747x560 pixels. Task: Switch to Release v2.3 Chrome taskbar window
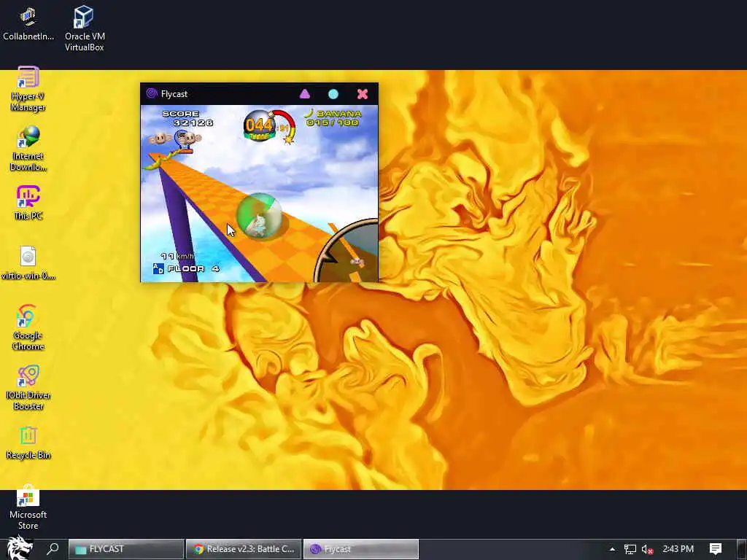click(244, 549)
